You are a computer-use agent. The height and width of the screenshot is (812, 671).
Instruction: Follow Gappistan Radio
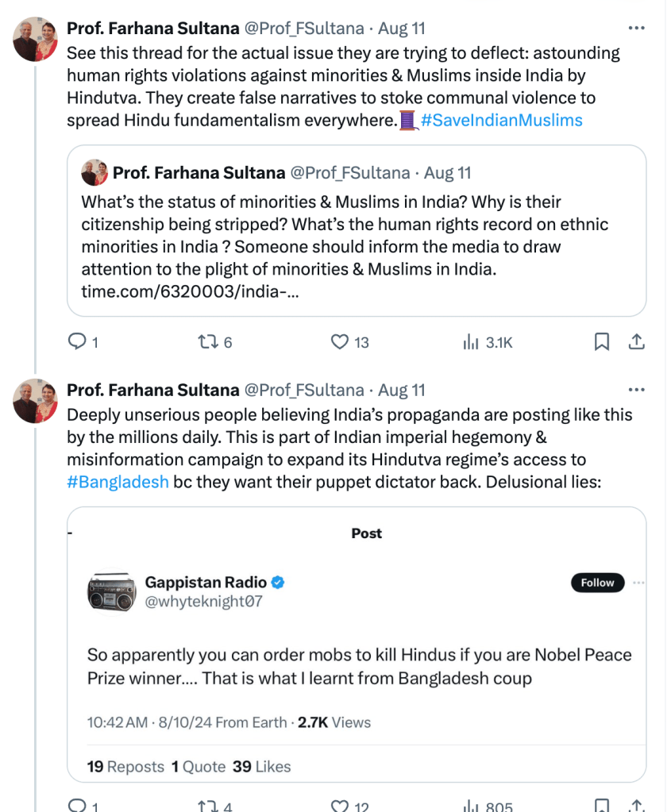pyautogui.click(x=597, y=583)
